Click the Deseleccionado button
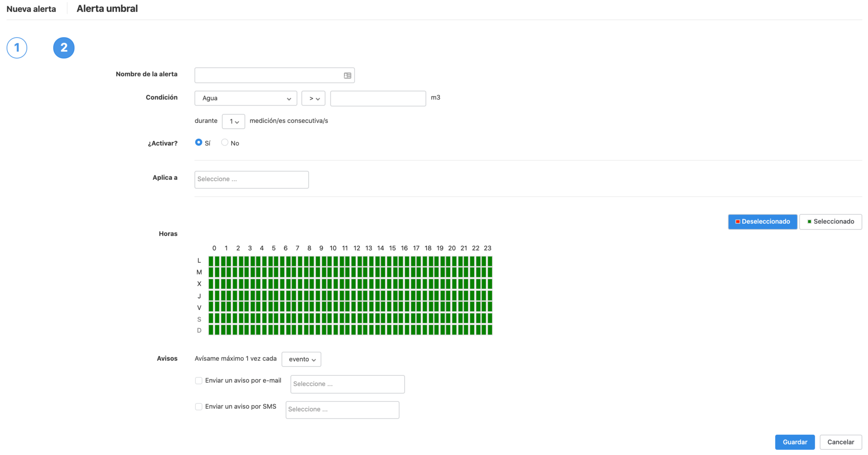Screen dimensions: 868x455 762,222
